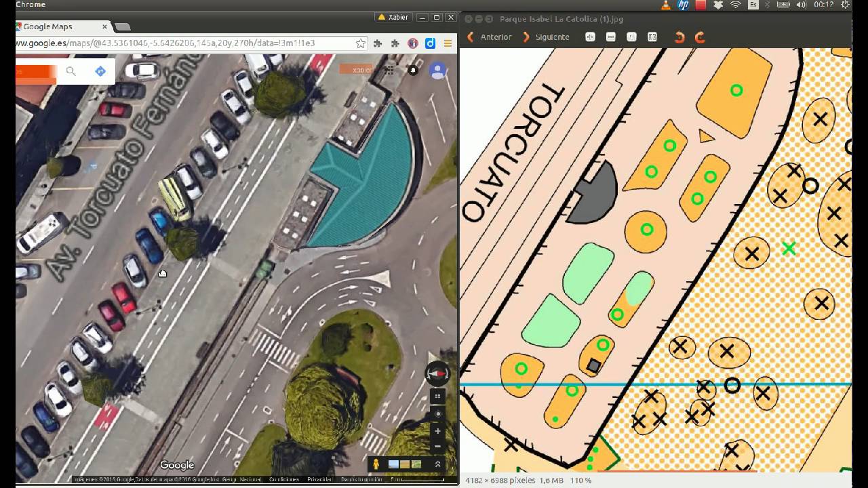Click the red square recorder indicator
The image size is (868, 488).
tap(701, 5)
